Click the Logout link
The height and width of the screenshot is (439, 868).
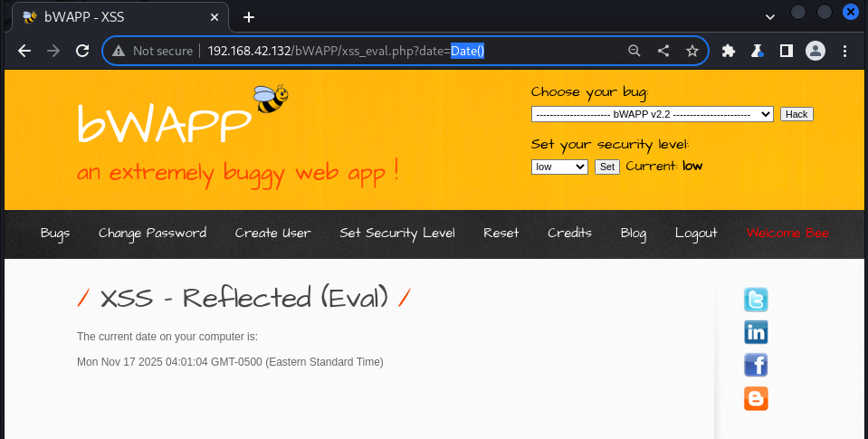[696, 234]
